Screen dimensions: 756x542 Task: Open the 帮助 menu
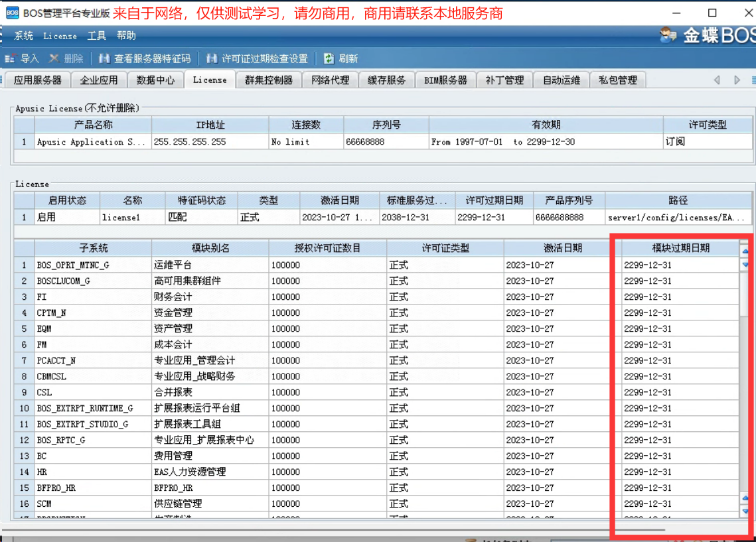pos(126,36)
